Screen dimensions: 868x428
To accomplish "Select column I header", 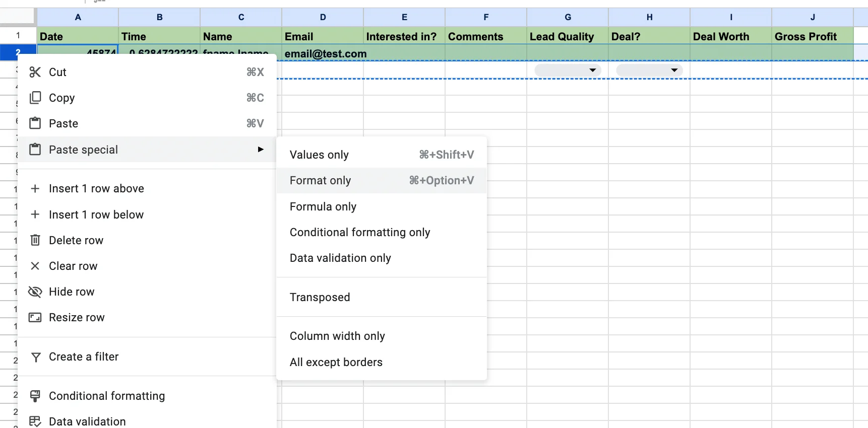I will [x=731, y=17].
